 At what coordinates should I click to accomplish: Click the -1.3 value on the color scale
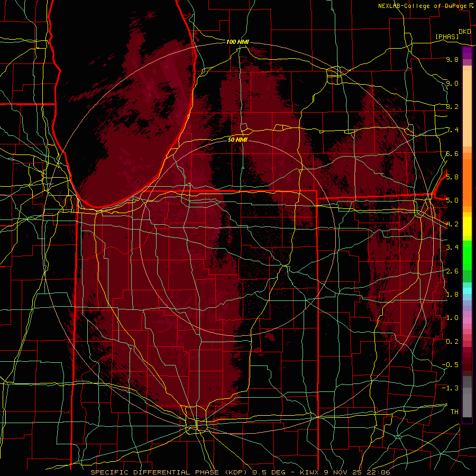pyautogui.click(x=450, y=388)
